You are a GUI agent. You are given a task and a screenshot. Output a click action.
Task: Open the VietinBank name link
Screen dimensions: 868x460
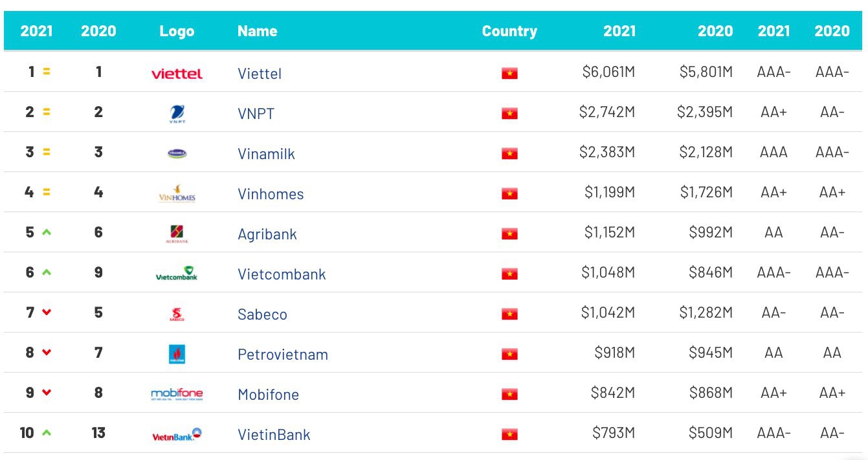(274, 435)
